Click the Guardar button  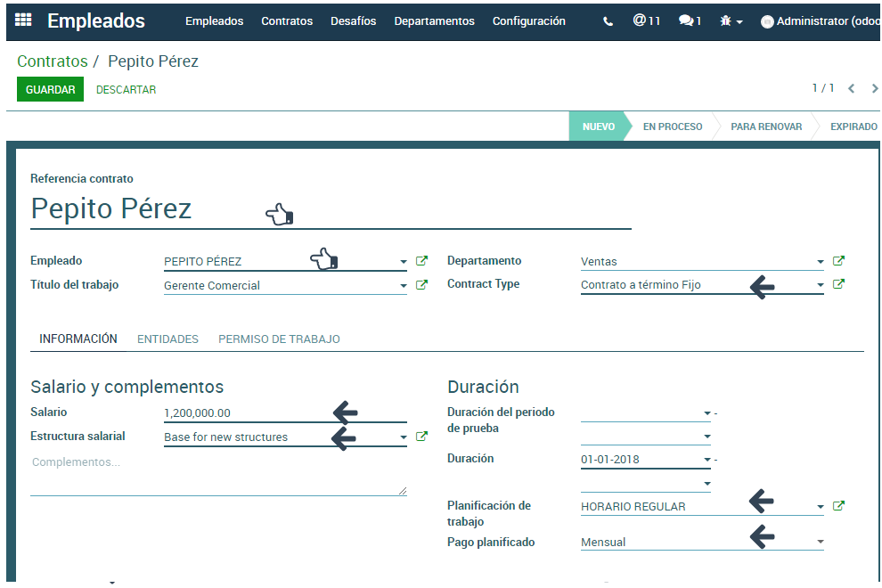pyautogui.click(x=50, y=89)
